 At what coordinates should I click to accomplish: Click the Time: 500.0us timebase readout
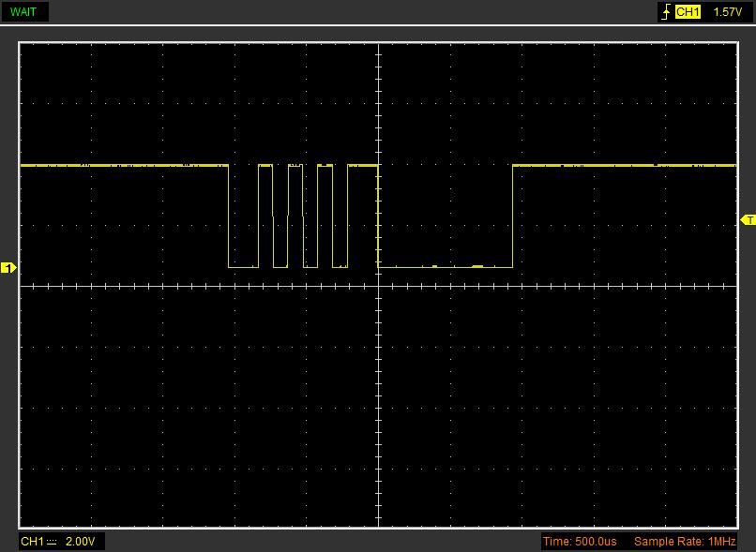click(580, 543)
